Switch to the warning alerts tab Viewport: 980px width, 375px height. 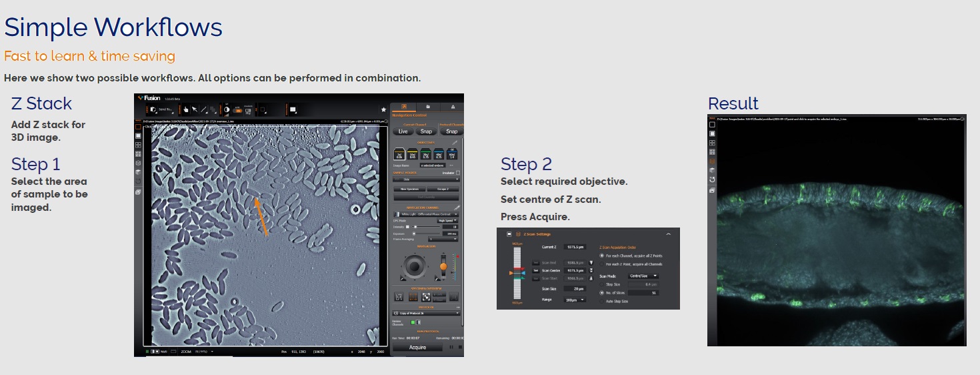click(x=453, y=107)
